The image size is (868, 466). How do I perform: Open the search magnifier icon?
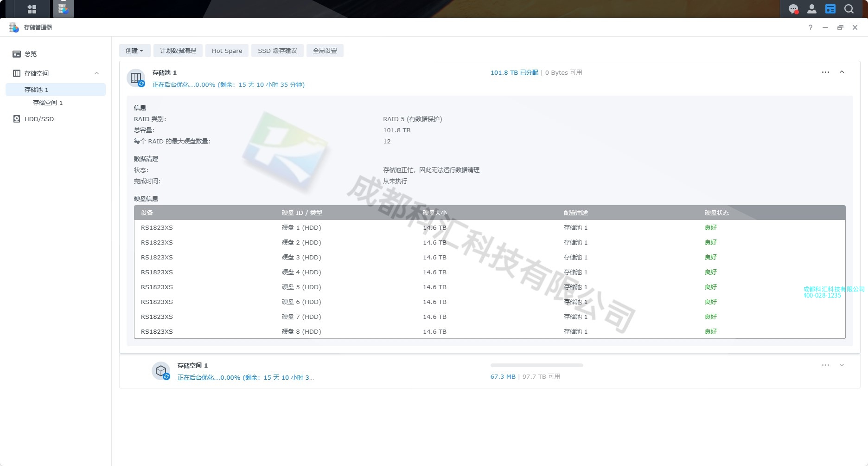[849, 9]
